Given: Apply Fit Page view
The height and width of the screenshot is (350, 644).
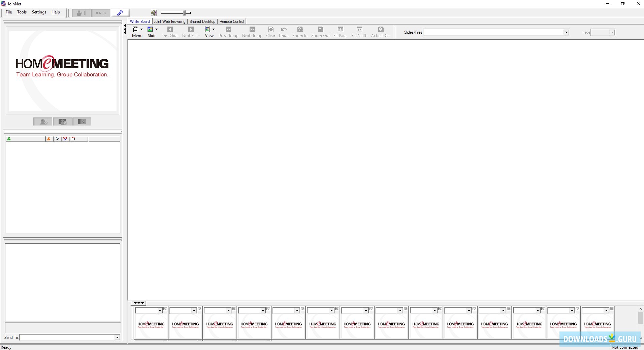Looking at the screenshot, I should coord(340,32).
